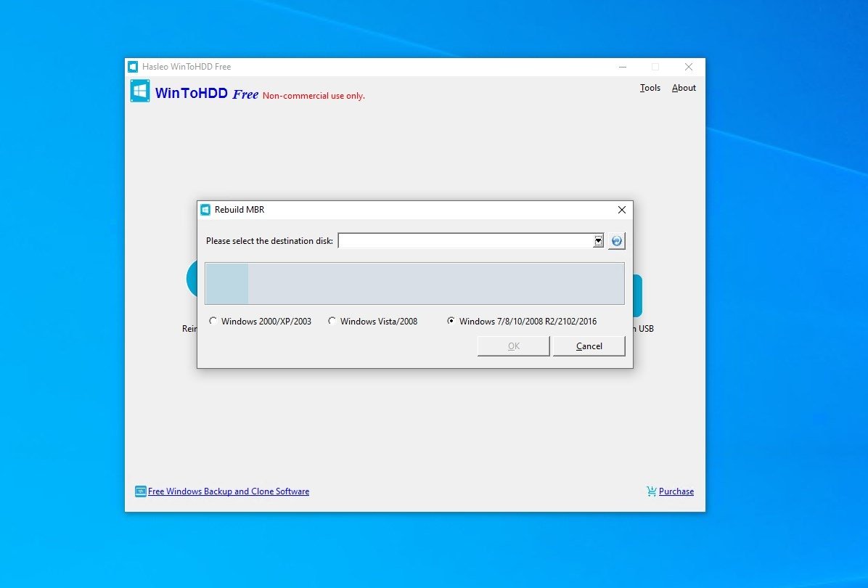The height and width of the screenshot is (588, 868).
Task: Close the Rebuild MBR dialog
Action: tap(622, 210)
